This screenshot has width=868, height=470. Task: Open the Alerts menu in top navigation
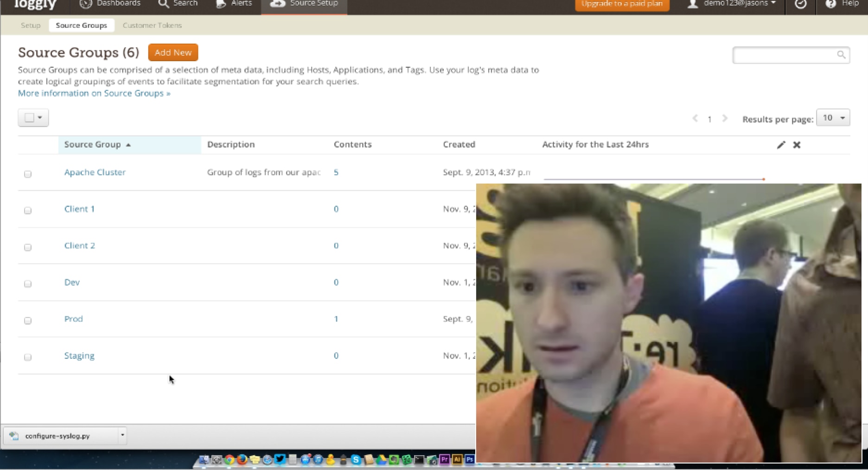coord(235,4)
